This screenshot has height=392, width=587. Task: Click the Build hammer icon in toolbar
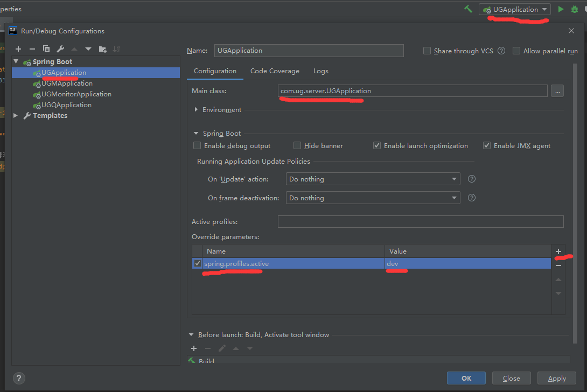(x=469, y=9)
